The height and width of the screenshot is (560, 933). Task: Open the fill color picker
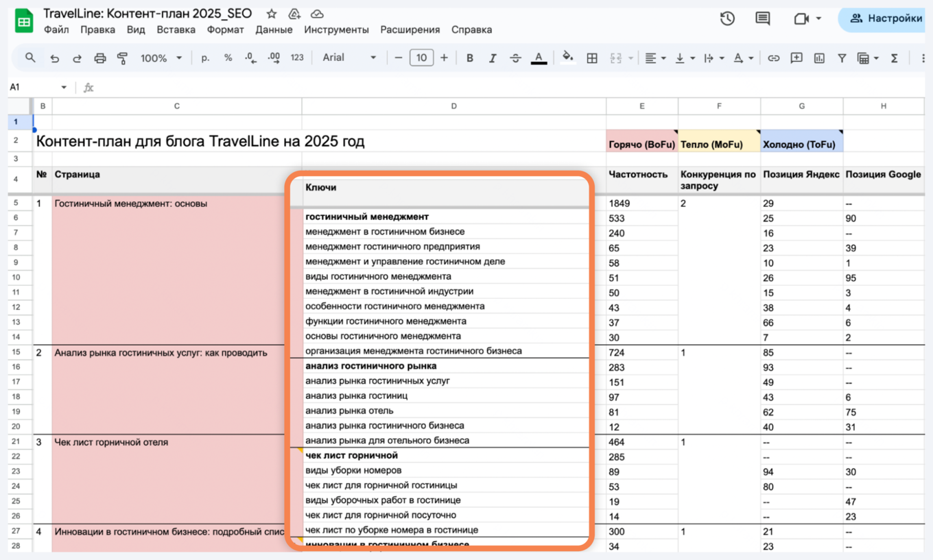(x=568, y=57)
